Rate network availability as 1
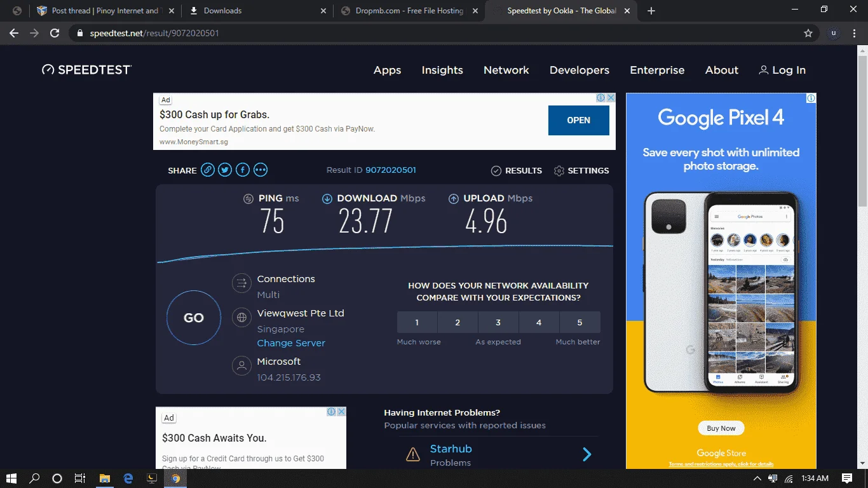Screen dimensions: 868x488 (417, 322)
